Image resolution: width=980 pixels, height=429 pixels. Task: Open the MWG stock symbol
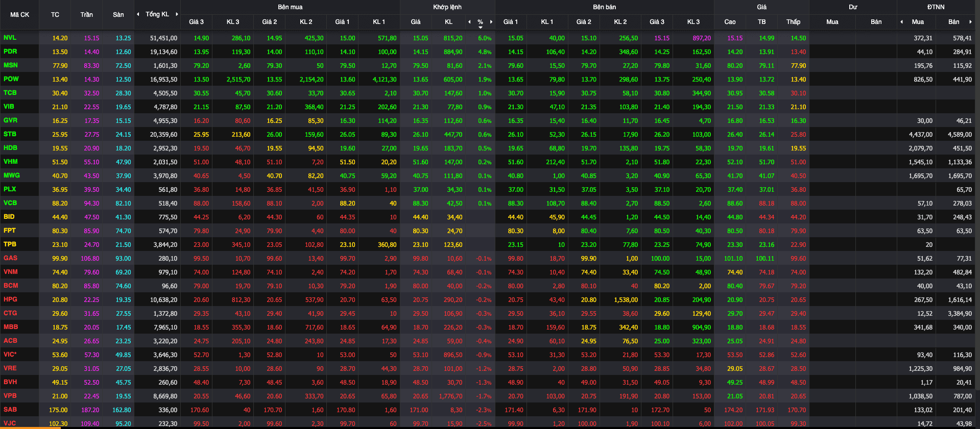tap(11, 175)
